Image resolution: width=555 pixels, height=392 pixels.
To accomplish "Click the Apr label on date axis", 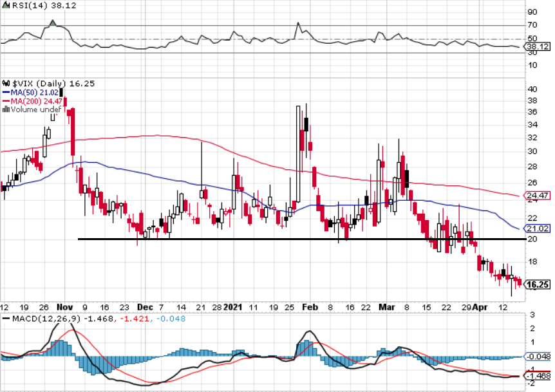I will pyautogui.click(x=480, y=307).
